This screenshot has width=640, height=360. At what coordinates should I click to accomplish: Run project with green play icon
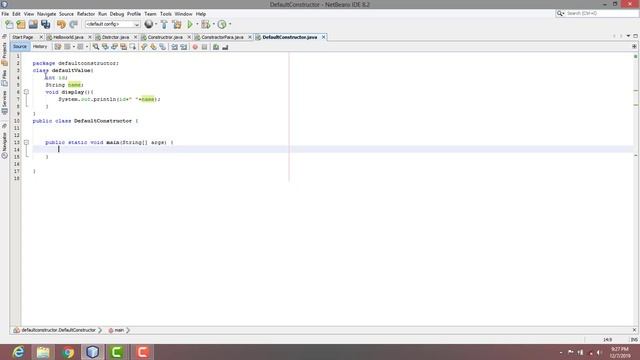[x=190, y=24]
